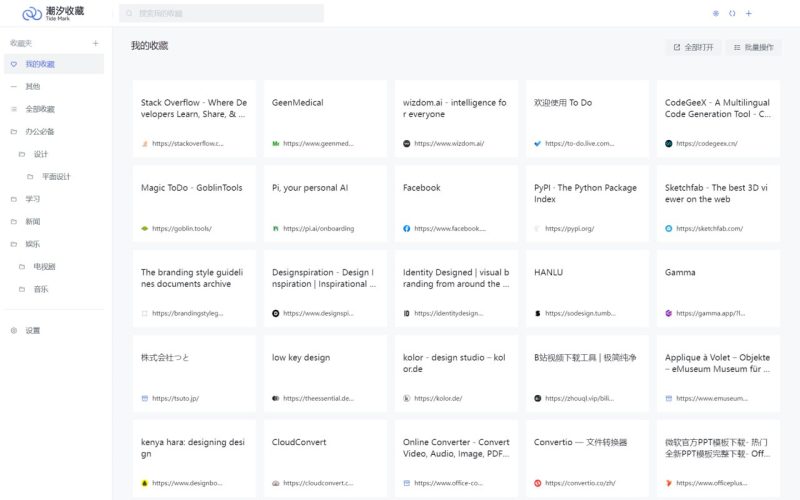800x500 pixels.
Task: Click the 全部打开 button
Action: (x=693, y=47)
